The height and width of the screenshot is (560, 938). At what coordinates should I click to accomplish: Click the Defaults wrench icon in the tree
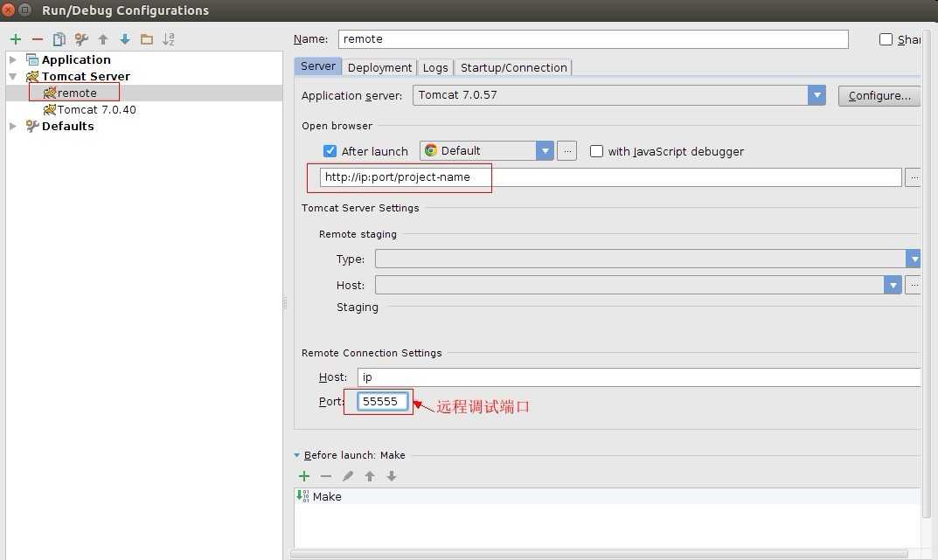click(32, 126)
